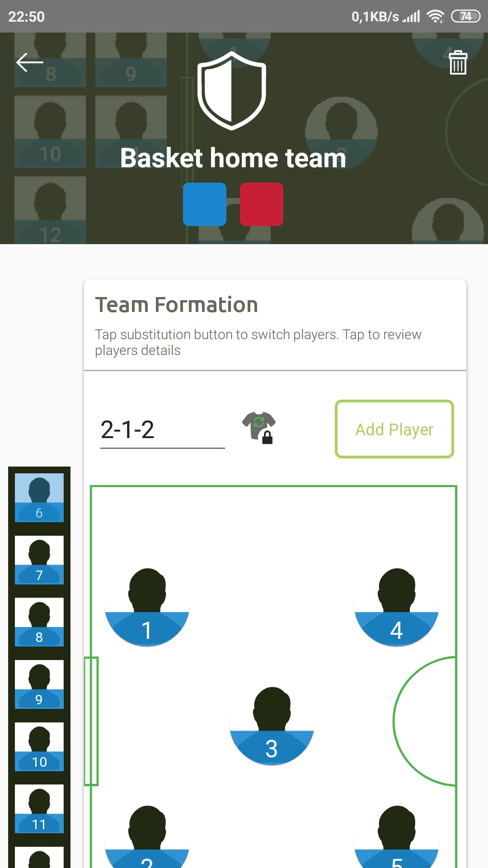Select player 4 on the court

[x=396, y=607]
